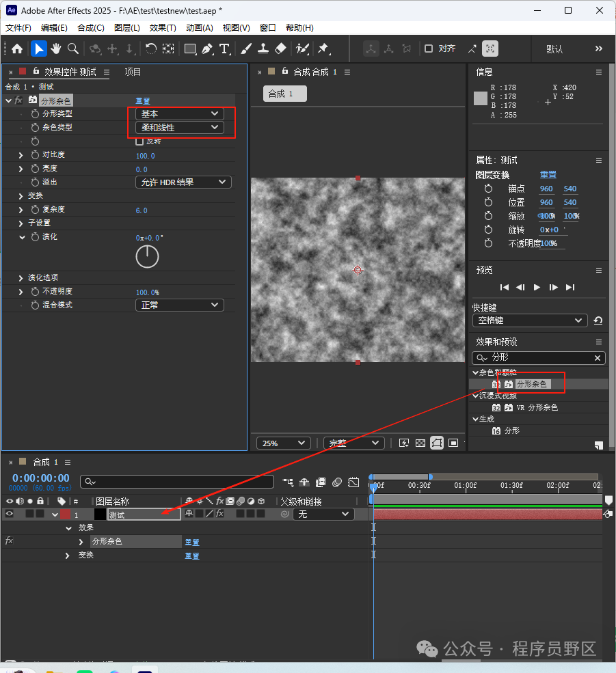The image size is (616, 673).
Task: Enable frame blending icon in timeline
Action: point(321,482)
